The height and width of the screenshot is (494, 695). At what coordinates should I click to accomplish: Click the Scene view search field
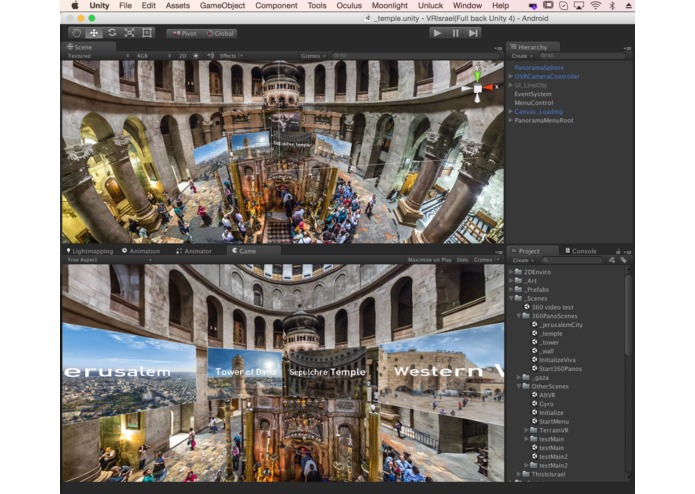(414, 56)
